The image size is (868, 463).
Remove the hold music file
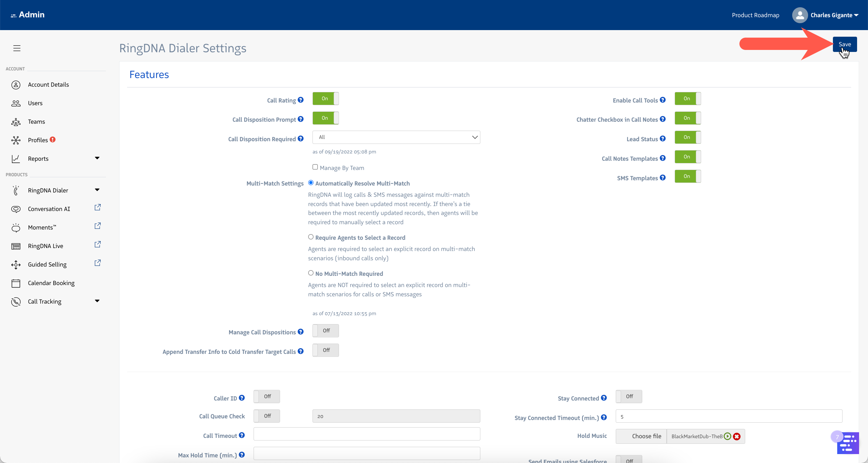(x=737, y=437)
